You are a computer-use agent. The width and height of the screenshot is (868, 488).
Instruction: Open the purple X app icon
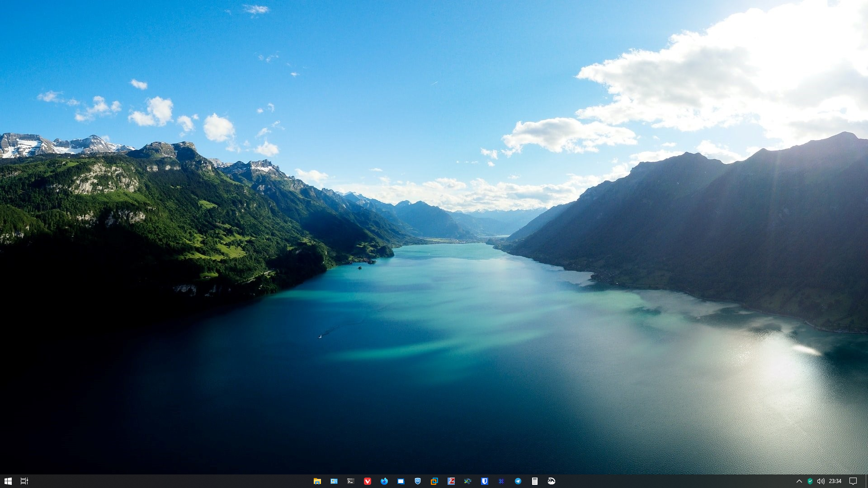(x=501, y=481)
